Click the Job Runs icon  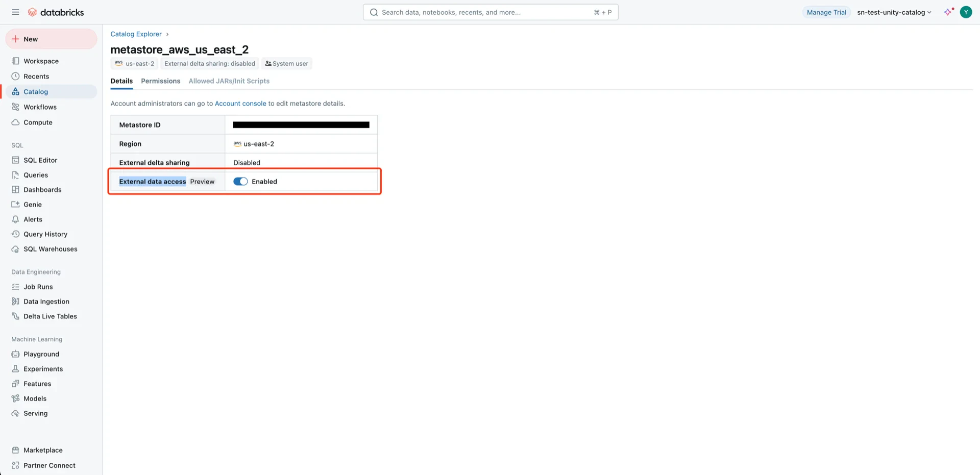15,286
